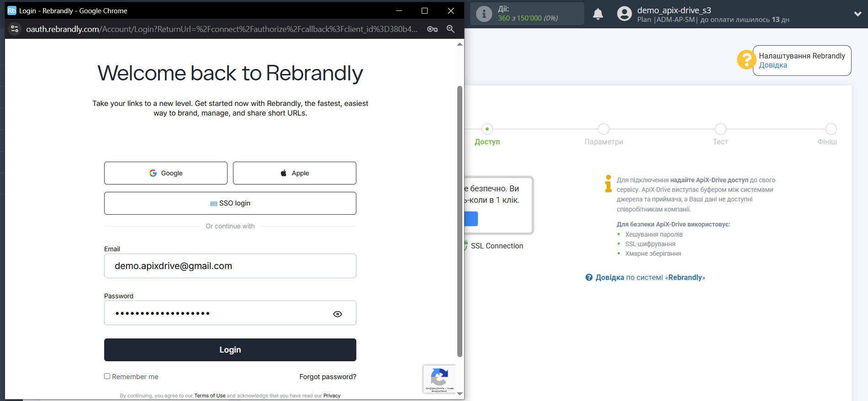Click the Rebrandly favicon in the title bar

(x=12, y=11)
